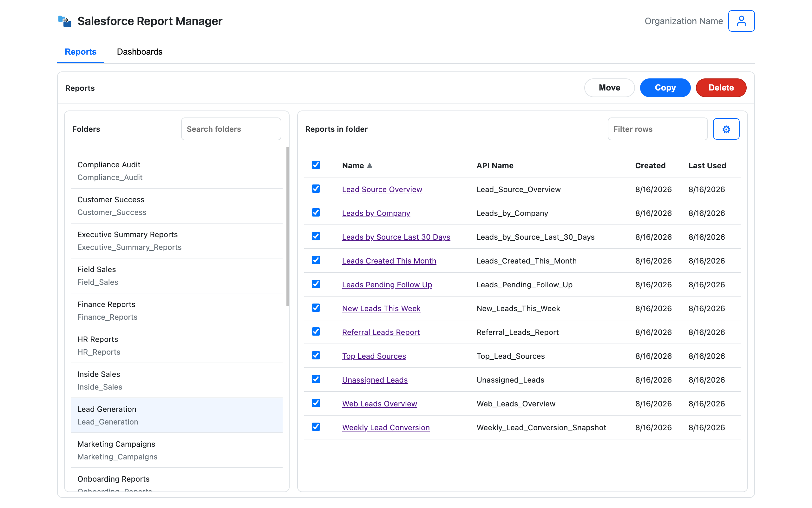
Task: Uncheck Top Lead Sources checkbox
Action: [x=316, y=356]
